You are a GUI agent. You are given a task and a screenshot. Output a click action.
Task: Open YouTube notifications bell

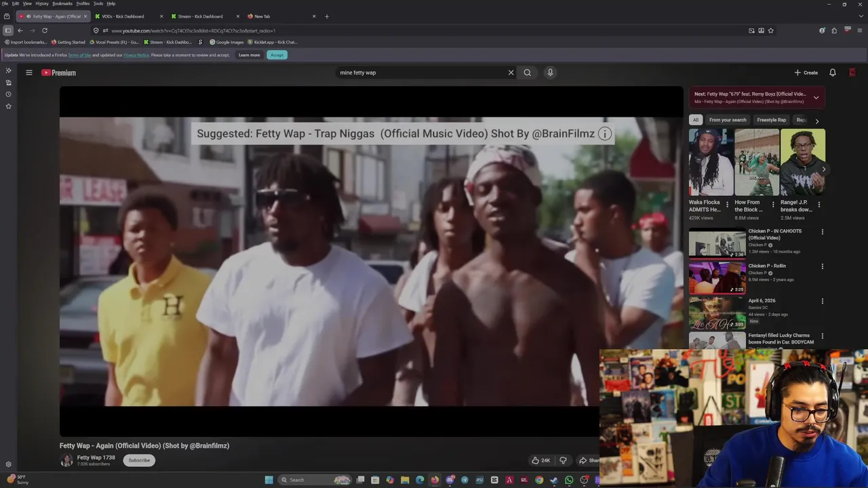[x=833, y=73]
